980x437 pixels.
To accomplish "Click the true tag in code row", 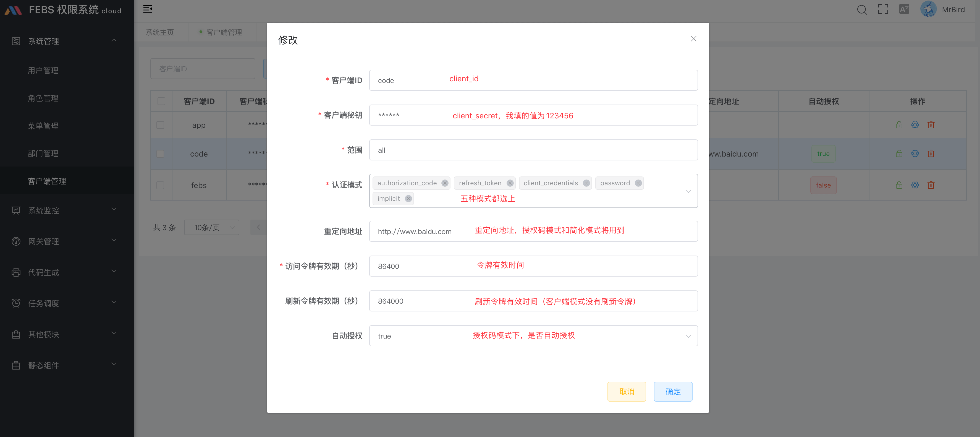I will [x=823, y=154].
